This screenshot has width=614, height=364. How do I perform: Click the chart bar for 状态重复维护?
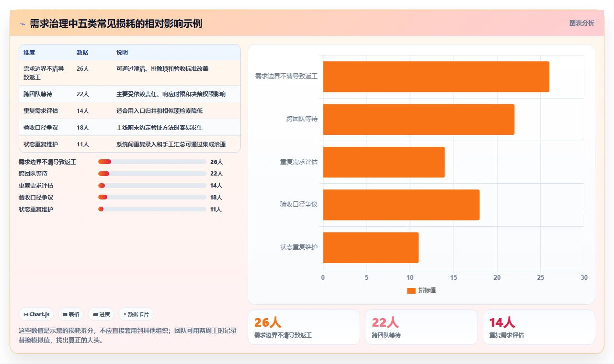371,247
